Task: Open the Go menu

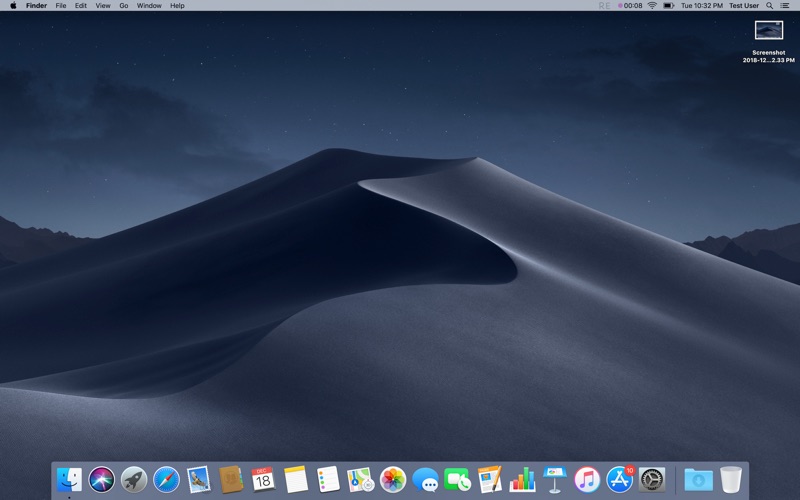Action: [x=123, y=6]
